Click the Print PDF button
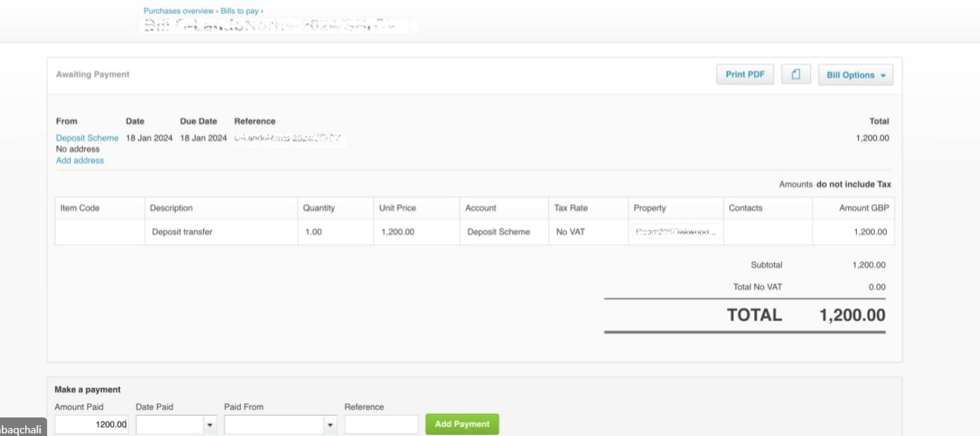This screenshot has height=436, width=980. 744,74
